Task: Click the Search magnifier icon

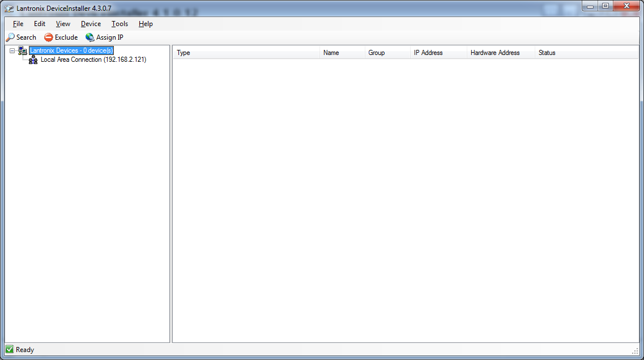Action: 10,37
